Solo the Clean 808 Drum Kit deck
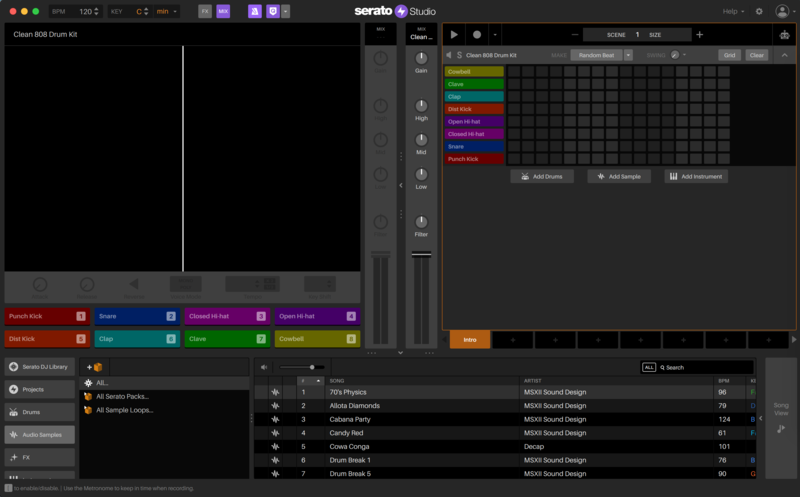The image size is (800, 497). (x=459, y=55)
